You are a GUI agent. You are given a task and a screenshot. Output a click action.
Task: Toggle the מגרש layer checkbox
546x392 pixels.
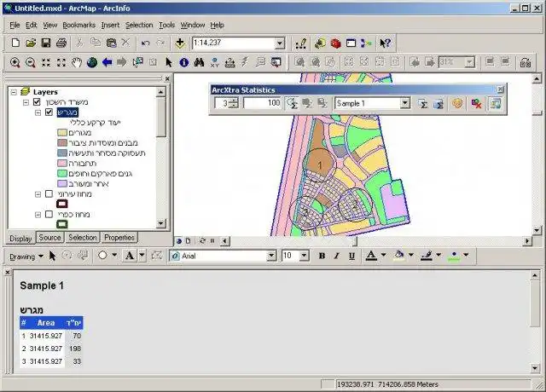[x=49, y=112]
